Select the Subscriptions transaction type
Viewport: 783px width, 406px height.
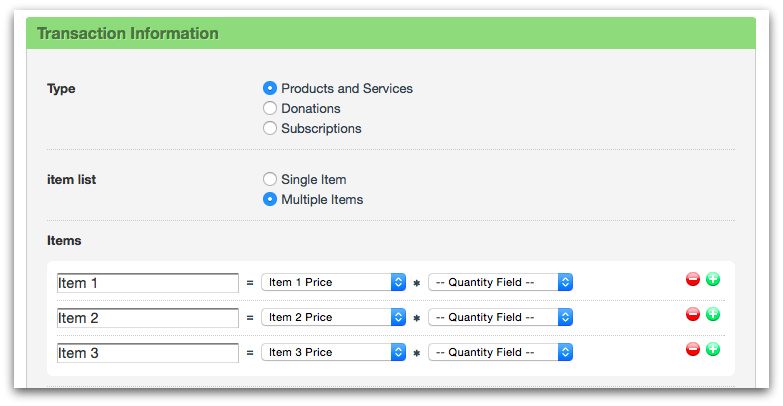coord(270,128)
